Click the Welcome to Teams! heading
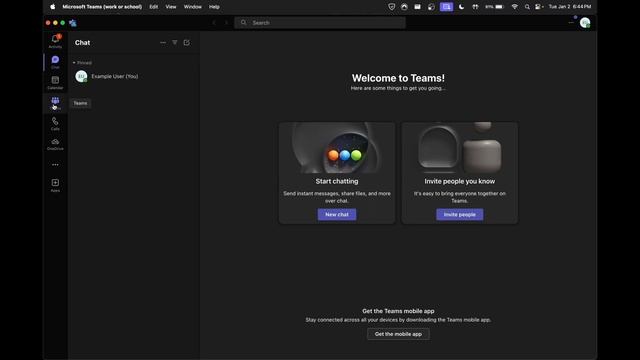Screen dimensions: 640x360 click(x=398, y=78)
